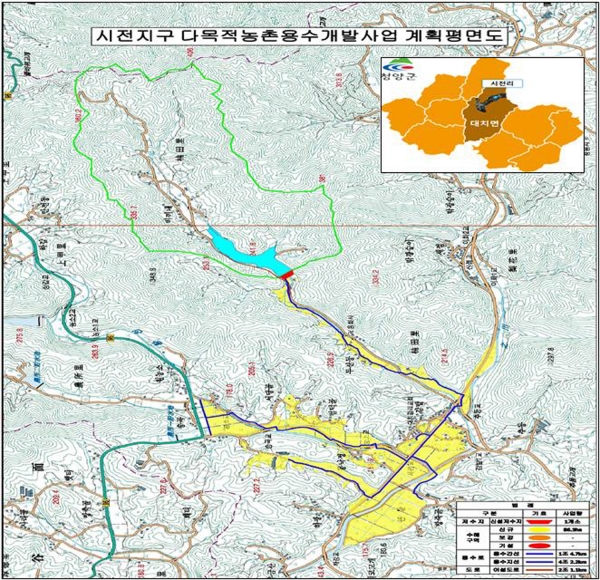This screenshot has height=580, width=600.
Task: Click the red dam marker below the reservoir
Action: tap(287, 275)
